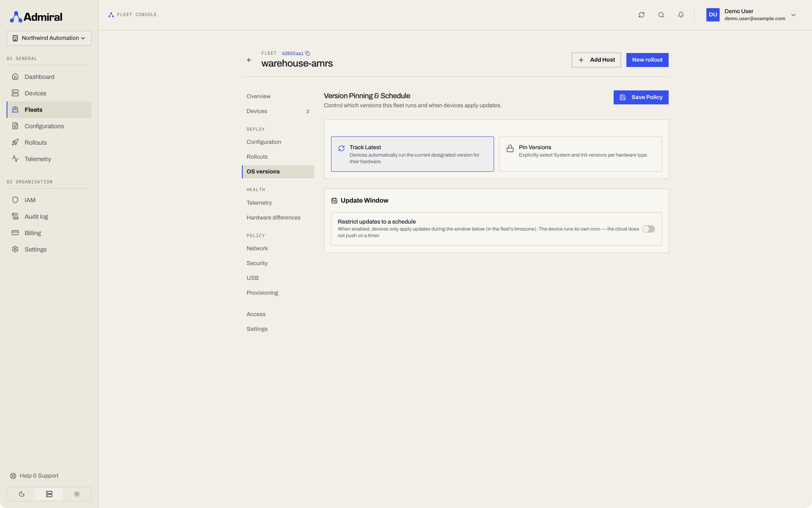Viewport: 812px width, 508px height.
Task: Open Help & Support link
Action: (35, 476)
